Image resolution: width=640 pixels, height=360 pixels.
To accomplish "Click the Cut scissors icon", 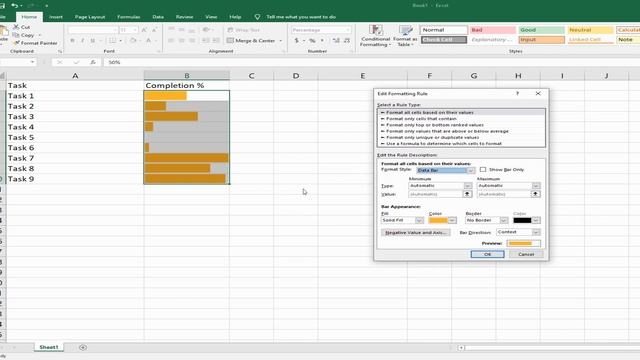I will pyautogui.click(x=16, y=27).
